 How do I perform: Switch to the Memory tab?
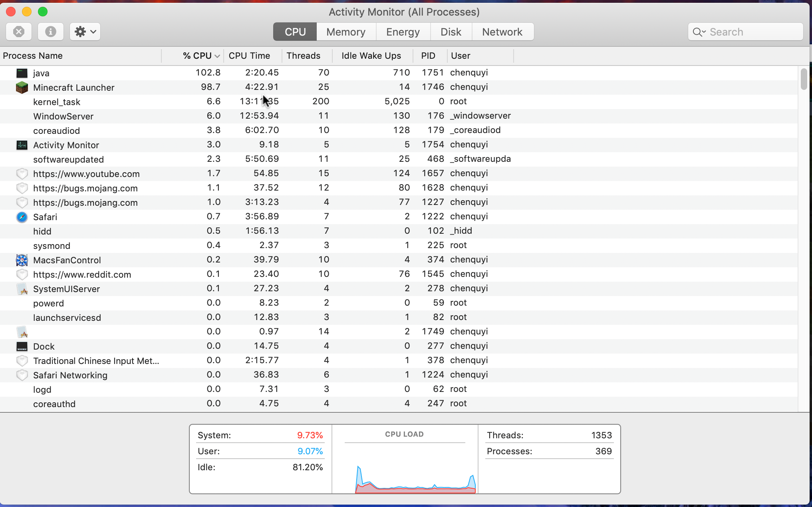[x=345, y=32]
